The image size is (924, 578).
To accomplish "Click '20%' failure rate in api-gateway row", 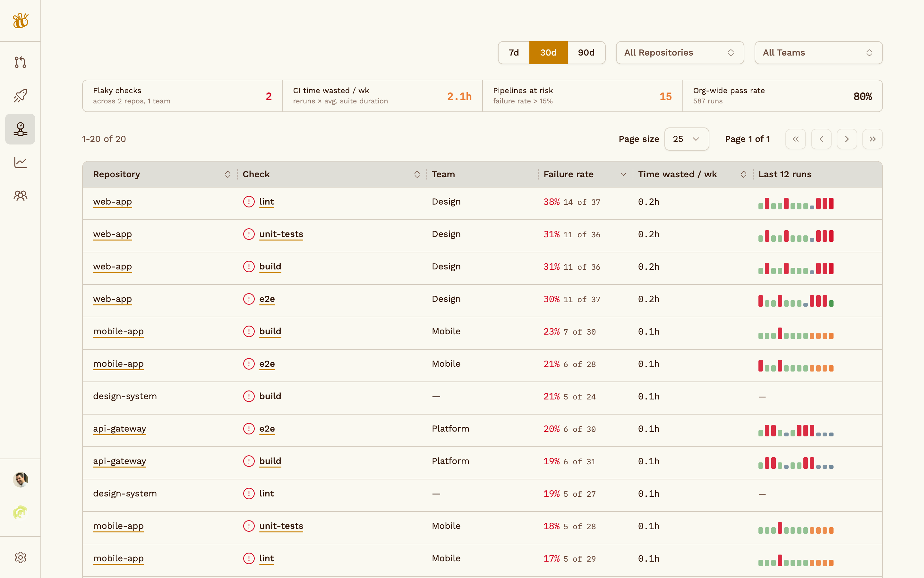I will tap(551, 429).
